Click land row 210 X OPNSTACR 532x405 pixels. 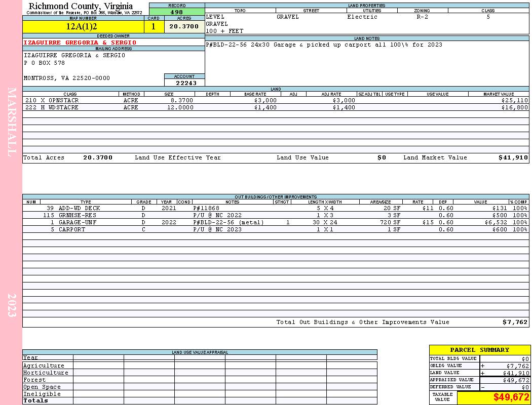276,100
